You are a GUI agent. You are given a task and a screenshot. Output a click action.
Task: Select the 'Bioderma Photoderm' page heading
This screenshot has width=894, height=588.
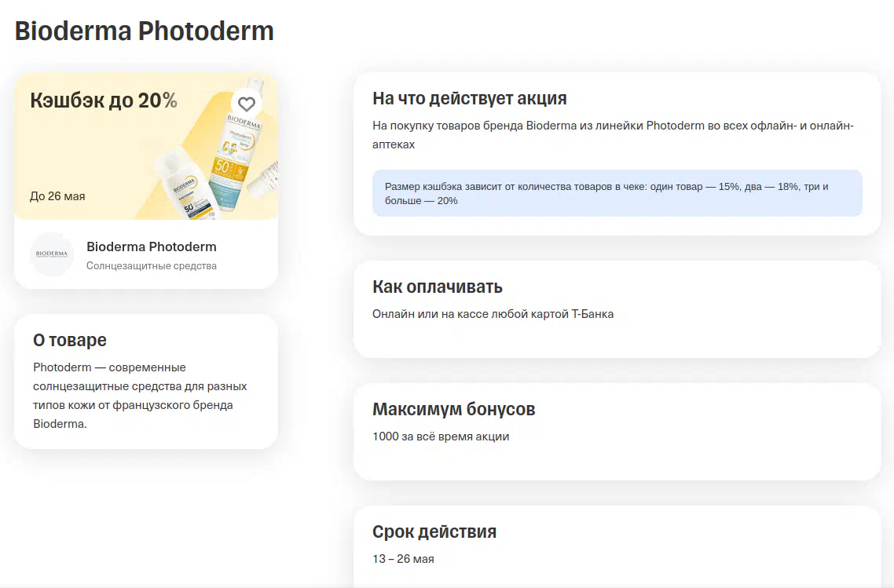click(x=145, y=31)
